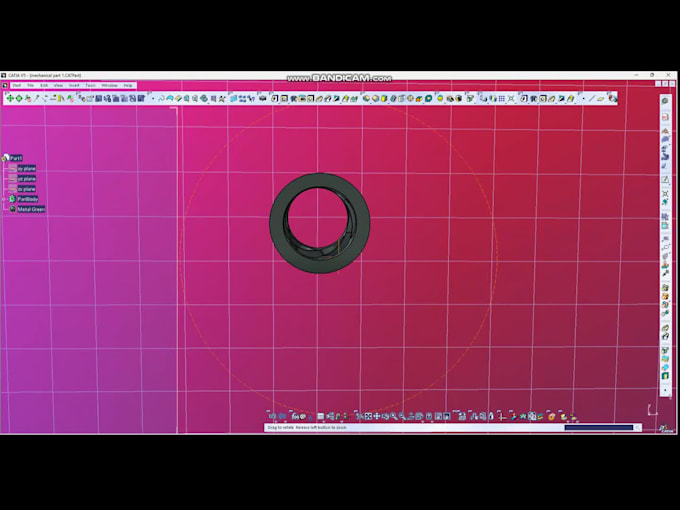Open the Edit menu
The width and height of the screenshot is (680, 510).
tap(44, 85)
